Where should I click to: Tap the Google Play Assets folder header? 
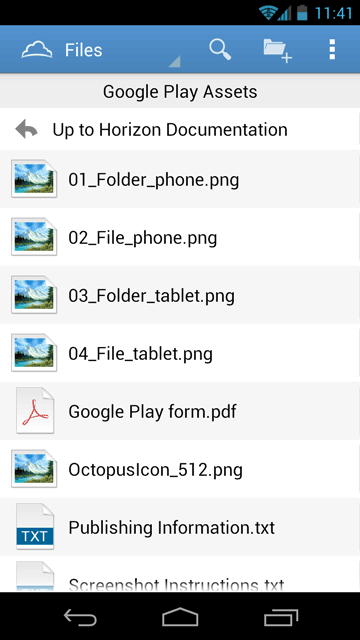point(180,91)
